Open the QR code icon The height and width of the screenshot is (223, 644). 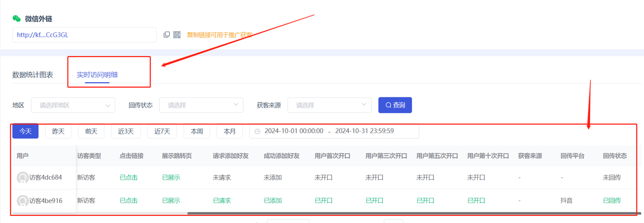pos(177,35)
